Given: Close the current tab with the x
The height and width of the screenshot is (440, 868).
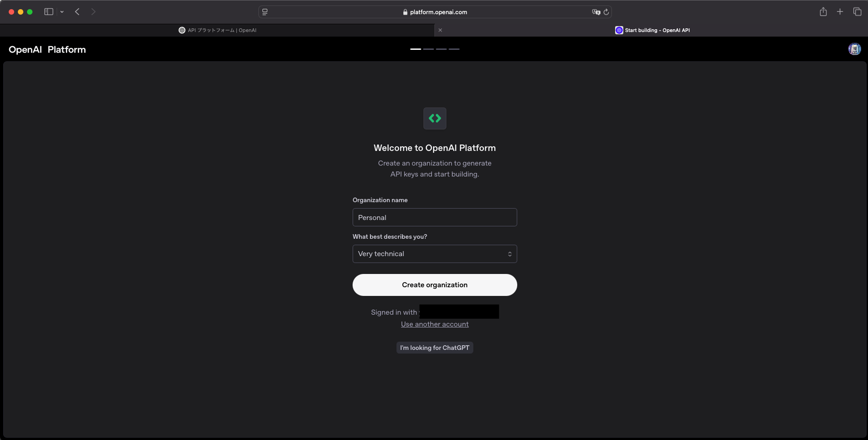Looking at the screenshot, I should pos(440,30).
